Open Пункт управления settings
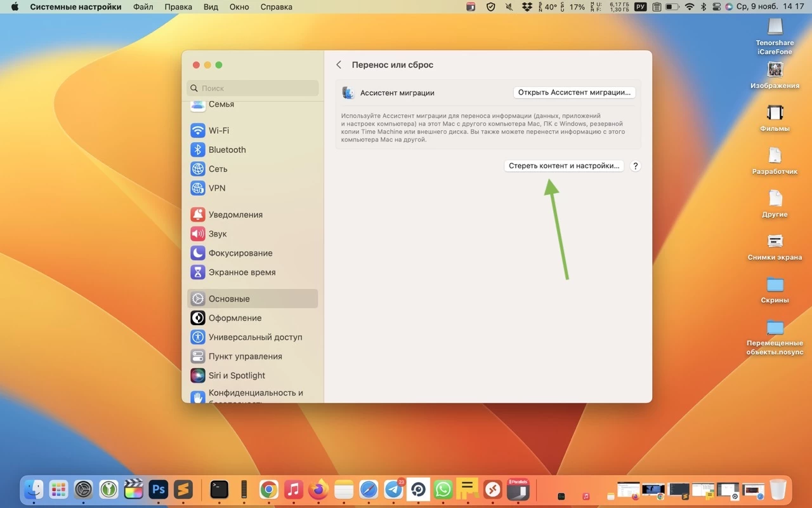Viewport: 812px width, 508px height. [245, 356]
